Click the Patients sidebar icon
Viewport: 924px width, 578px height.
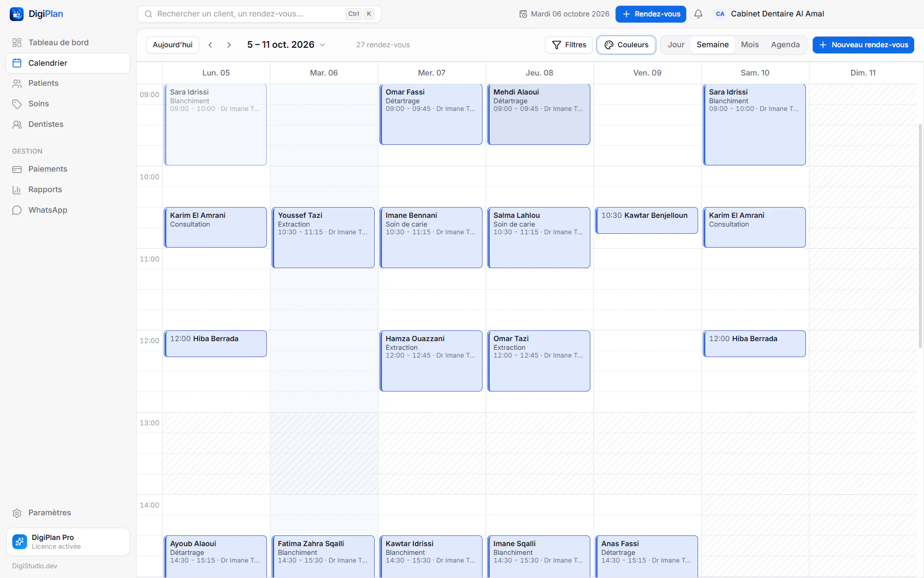[x=17, y=83]
